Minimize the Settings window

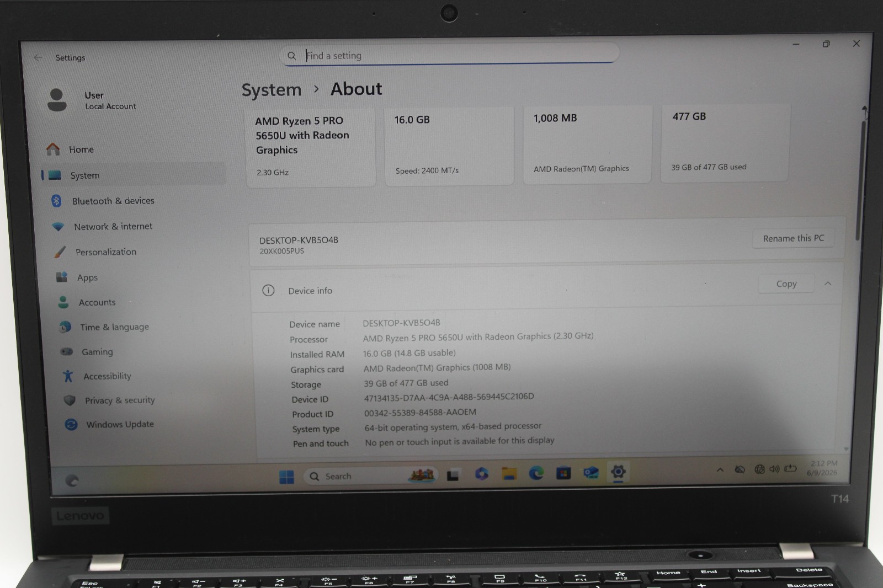[x=796, y=44]
